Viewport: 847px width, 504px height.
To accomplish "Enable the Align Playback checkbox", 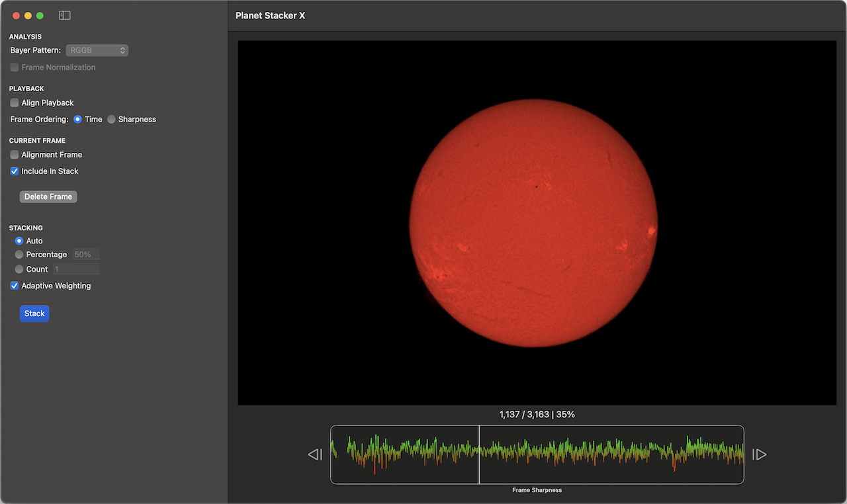I will (15, 103).
